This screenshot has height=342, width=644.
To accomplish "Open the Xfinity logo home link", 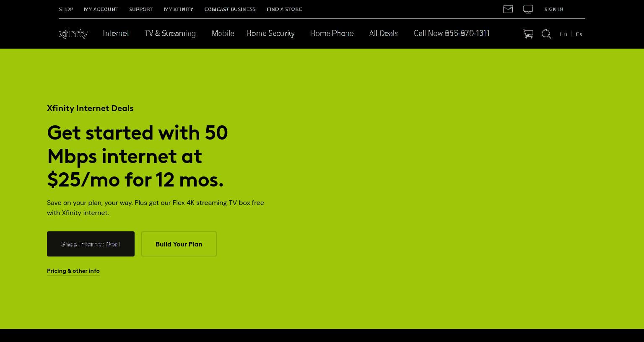I will coord(73,34).
